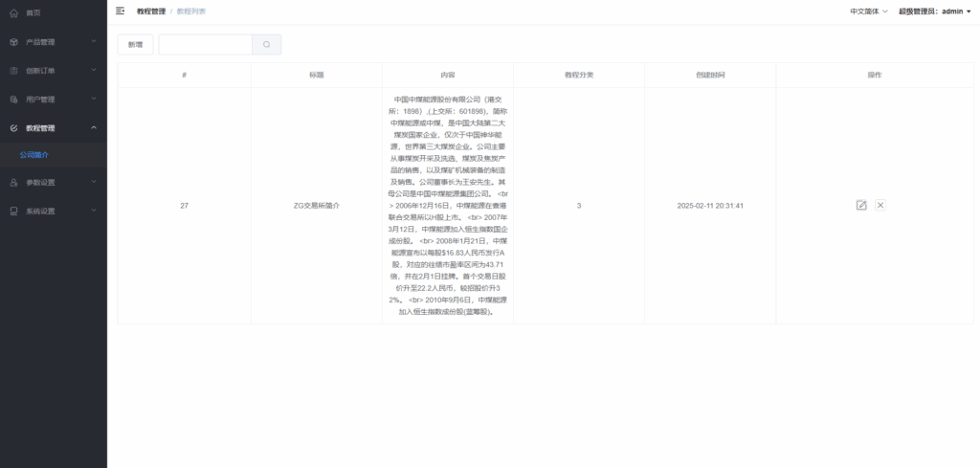The width and height of the screenshot is (980, 468).
Task: Expand the 创新订单 menu chevron
Action: click(x=94, y=70)
